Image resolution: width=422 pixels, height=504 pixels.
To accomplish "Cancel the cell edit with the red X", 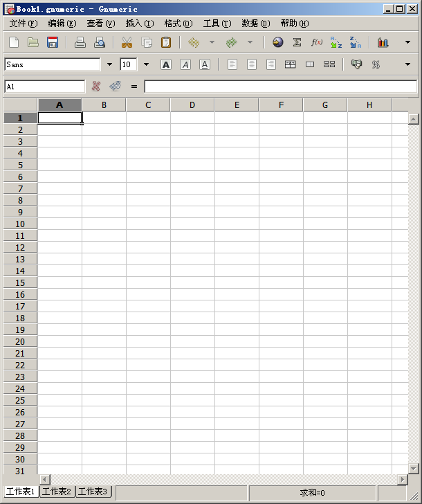I will (95, 86).
